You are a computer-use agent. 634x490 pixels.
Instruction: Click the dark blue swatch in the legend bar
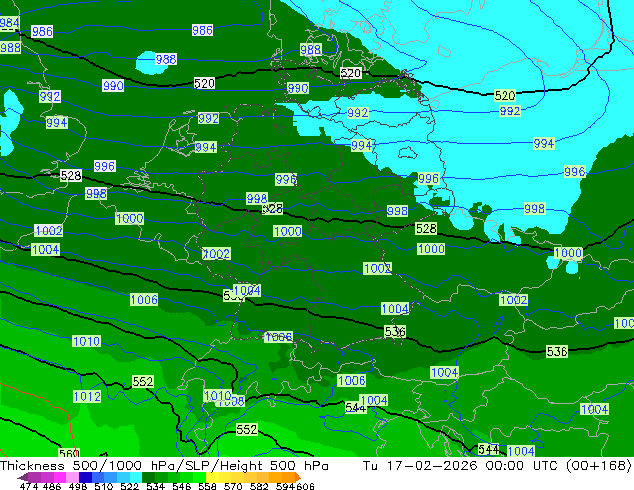click(86, 477)
